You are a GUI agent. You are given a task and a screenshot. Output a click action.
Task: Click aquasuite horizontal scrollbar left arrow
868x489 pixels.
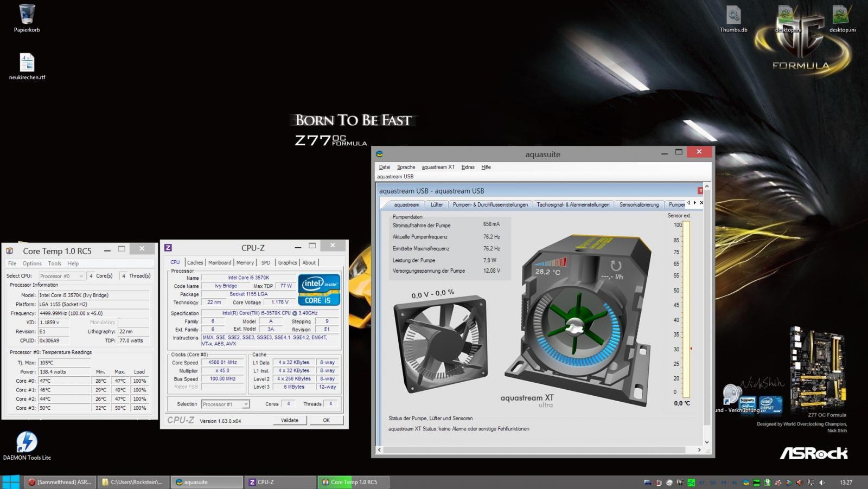[379, 449]
